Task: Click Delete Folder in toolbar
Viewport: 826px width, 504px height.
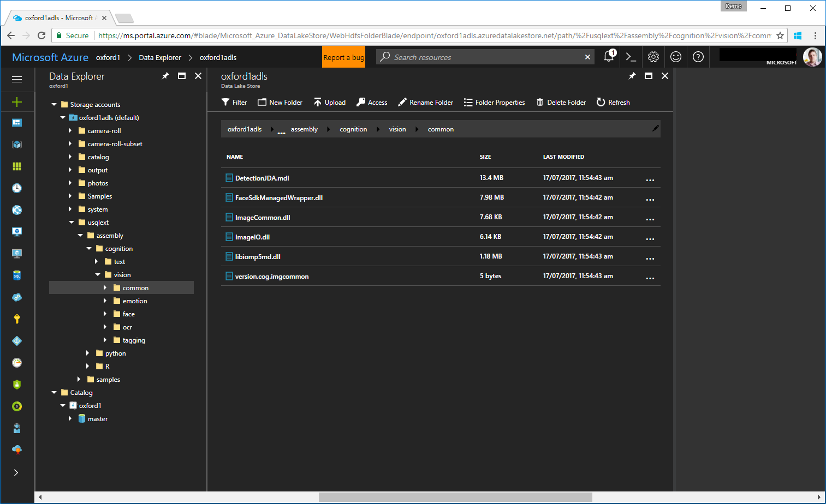Action: 561,102
